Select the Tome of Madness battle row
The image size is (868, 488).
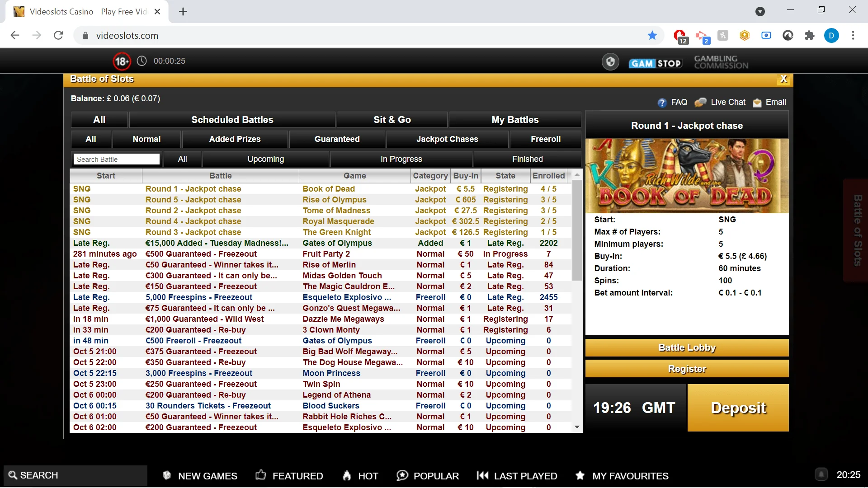(321, 211)
